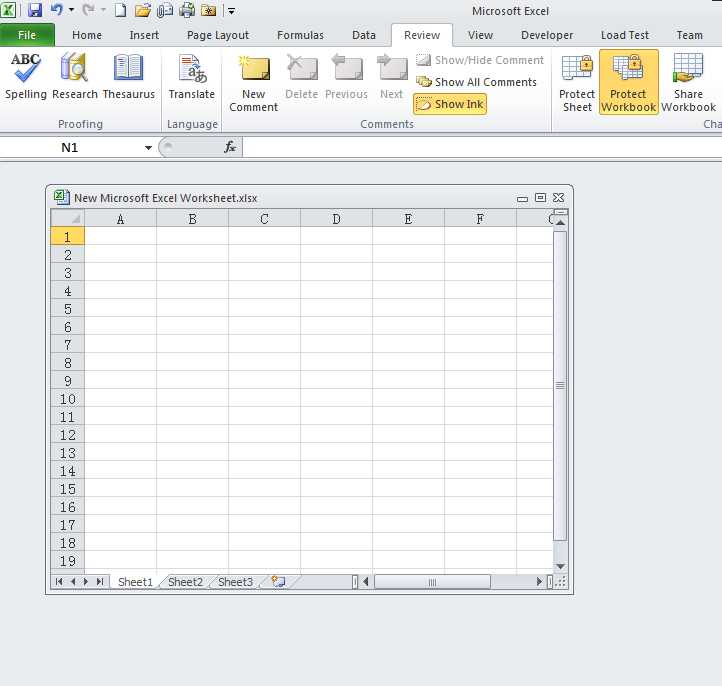Click the Translate button
The width and height of the screenshot is (722, 686).
(x=192, y=76)
